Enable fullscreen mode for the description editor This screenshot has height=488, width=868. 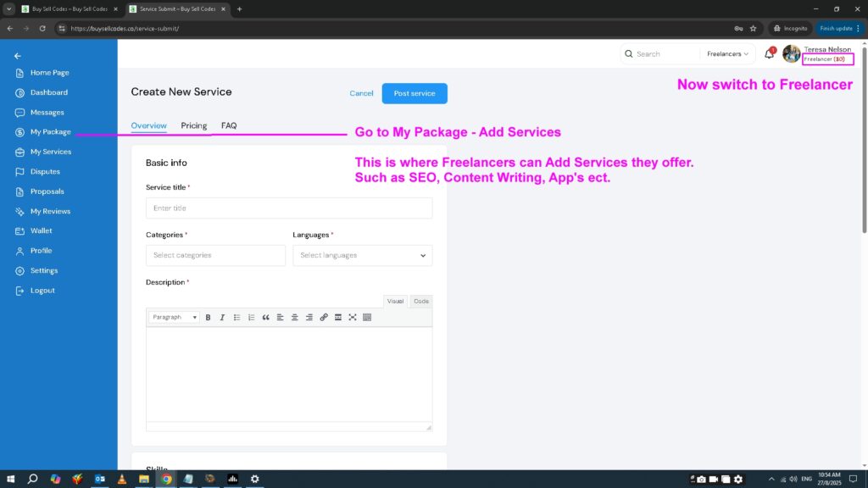[352, 317]
